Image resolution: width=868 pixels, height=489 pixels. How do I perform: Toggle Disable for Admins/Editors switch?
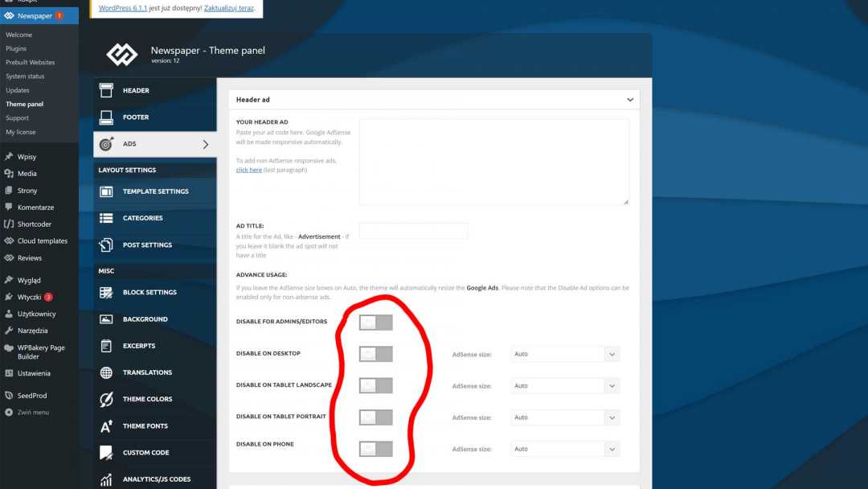375,323
